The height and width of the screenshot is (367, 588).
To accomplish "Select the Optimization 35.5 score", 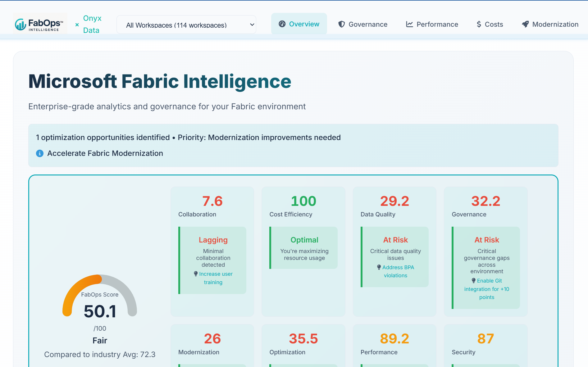I will click(x=303, y=339).
